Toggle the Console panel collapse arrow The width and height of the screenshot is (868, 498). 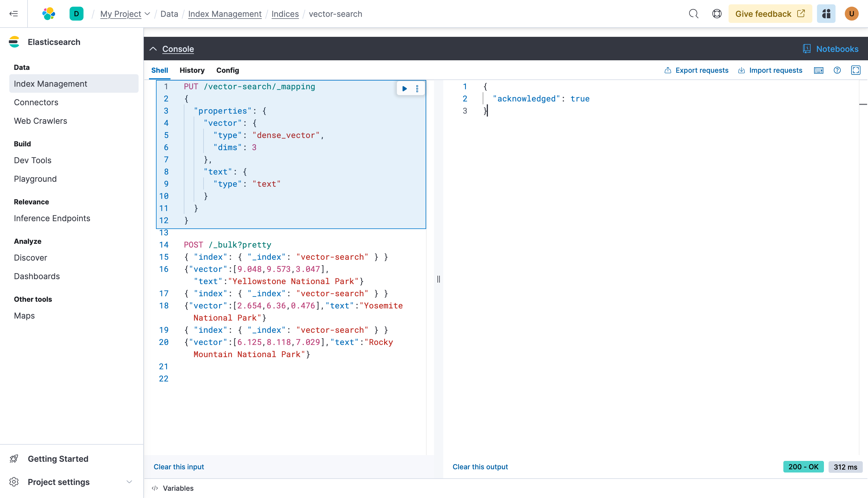(x=154, y=49)
